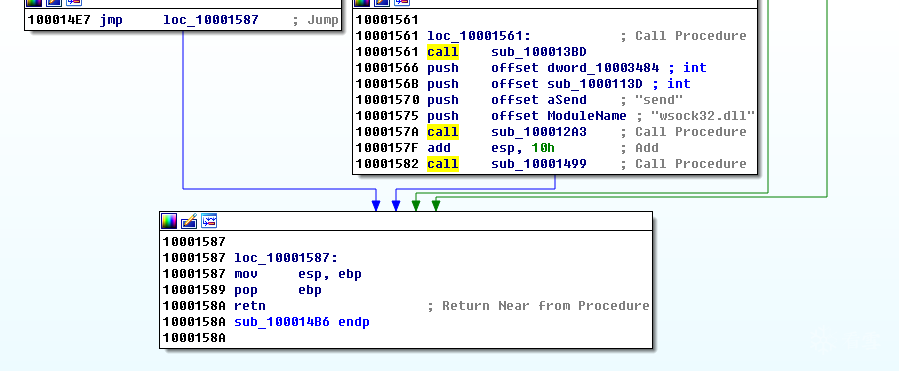899x371 pixels.
Task: Follow loc_10001587 operand in the jmp instruction
Action: coord(210,20)
